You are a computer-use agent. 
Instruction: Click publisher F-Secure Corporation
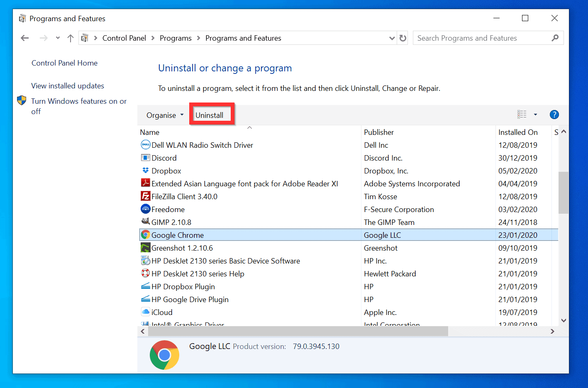[399, 210]
